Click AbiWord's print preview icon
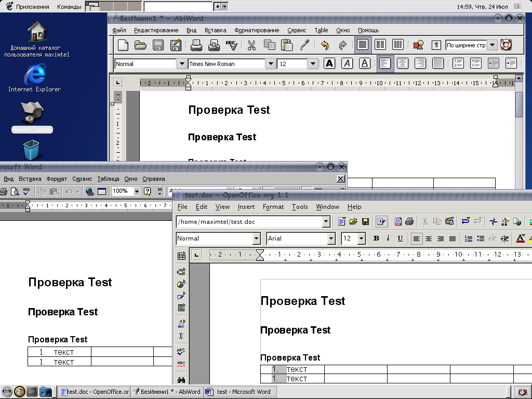 click(x=214, y=45)
